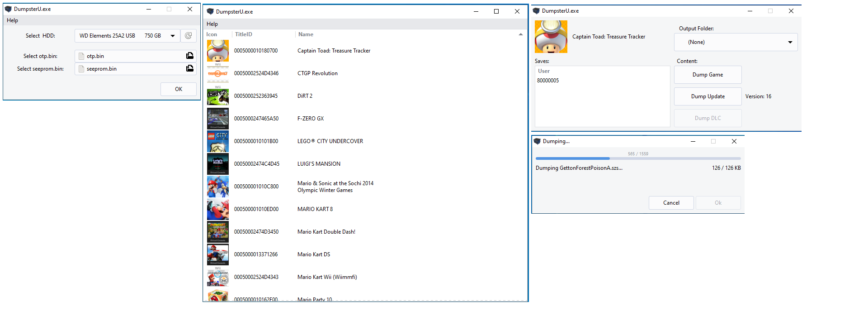
Task: Click Captain Toad icon in game list
Action: tap(218, 51)
